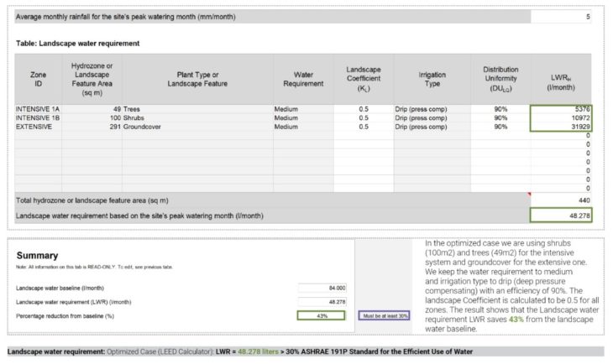This screenshot has width=613, height=364.
Task: Click the Groundcover plant type cell
Action: coord(196,127)
